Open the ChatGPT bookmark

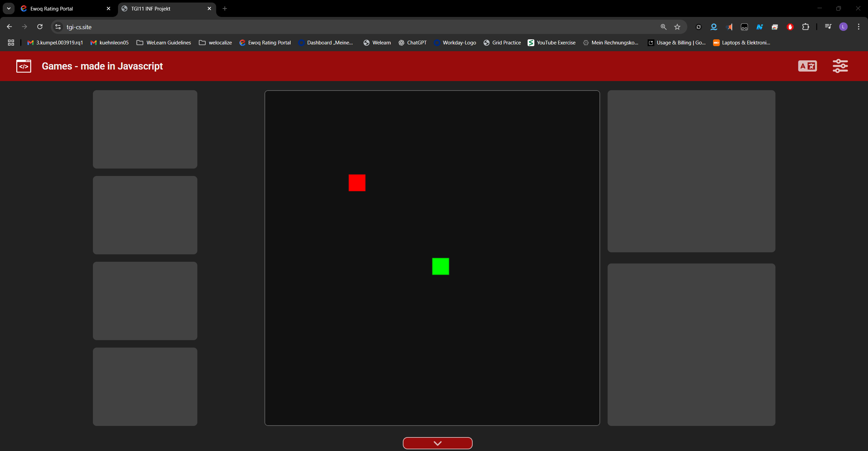pyautogui.click(x=412, y=43)
